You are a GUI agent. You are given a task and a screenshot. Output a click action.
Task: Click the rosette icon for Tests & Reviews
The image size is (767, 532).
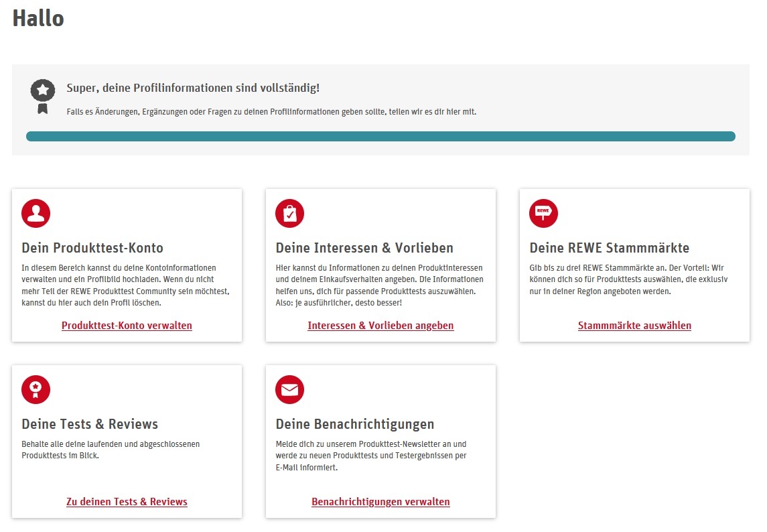[x=36, y=389]
